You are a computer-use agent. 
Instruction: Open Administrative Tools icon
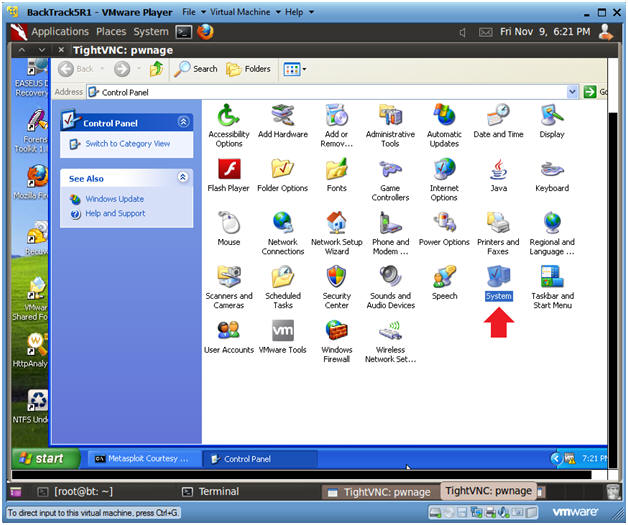tap(390, 125)
